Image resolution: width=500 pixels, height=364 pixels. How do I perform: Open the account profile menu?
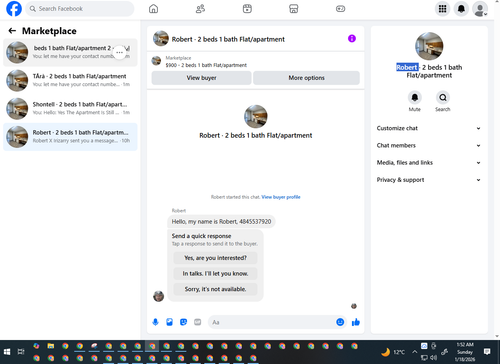(x=480, y=9)
